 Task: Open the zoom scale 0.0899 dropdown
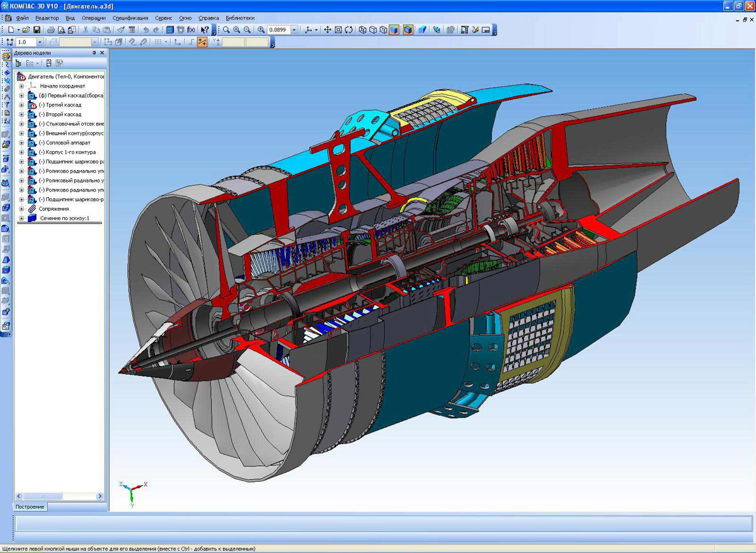point(294,30)
